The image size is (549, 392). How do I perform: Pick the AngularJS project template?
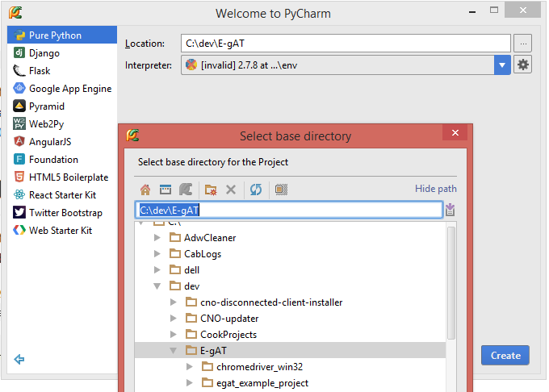point(62,142)
